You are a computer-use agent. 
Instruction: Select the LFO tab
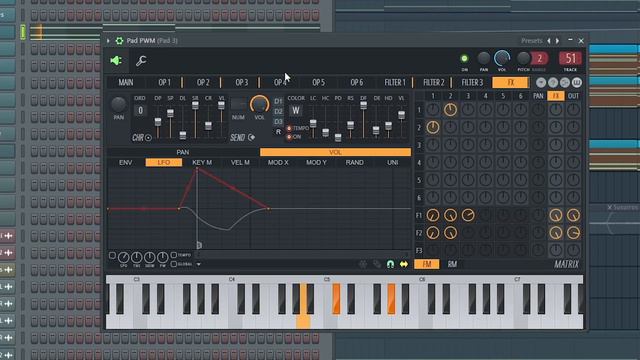[164, 162]
